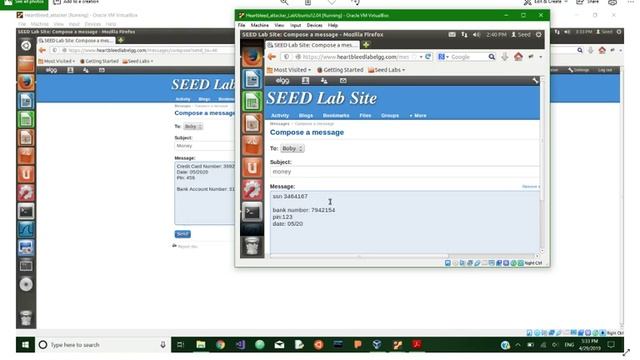Open Google Chrome from Windows taskbar

click(220, 345)
